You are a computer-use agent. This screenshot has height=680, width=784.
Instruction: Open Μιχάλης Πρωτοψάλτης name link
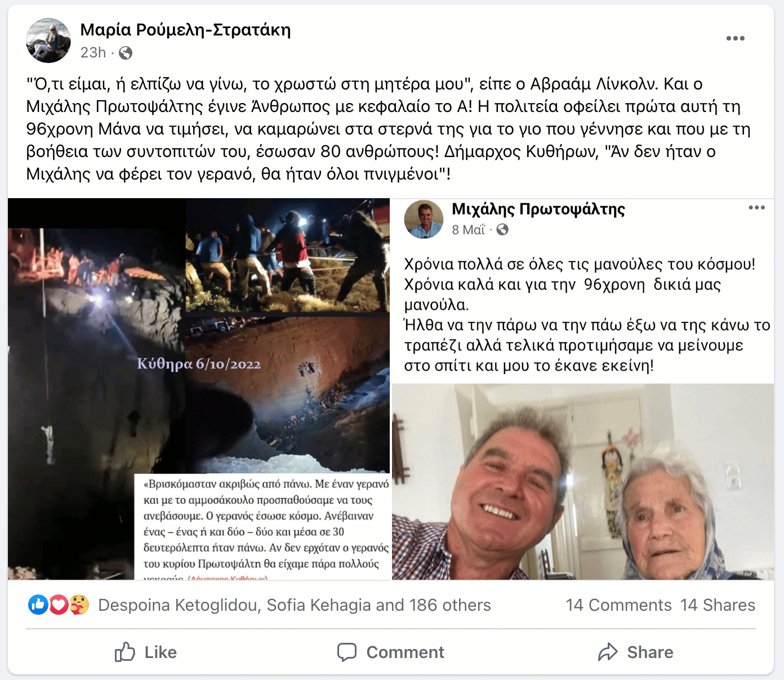pyautogui.click(x=538, y=209)
